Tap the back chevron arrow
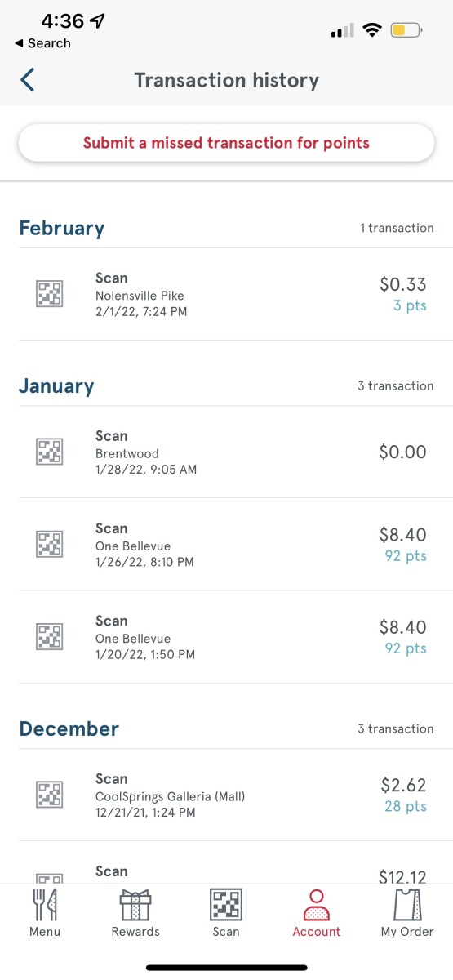 pyautogui.click(x=28, y=80)
